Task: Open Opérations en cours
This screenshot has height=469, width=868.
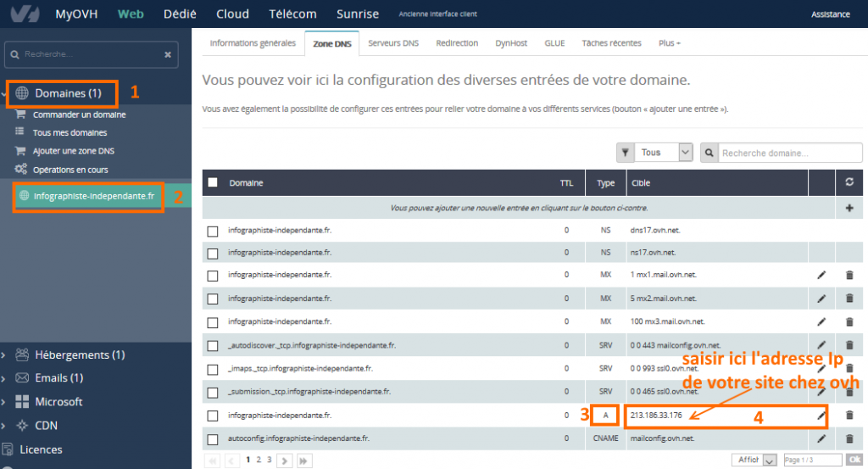Action: point(70,170)
